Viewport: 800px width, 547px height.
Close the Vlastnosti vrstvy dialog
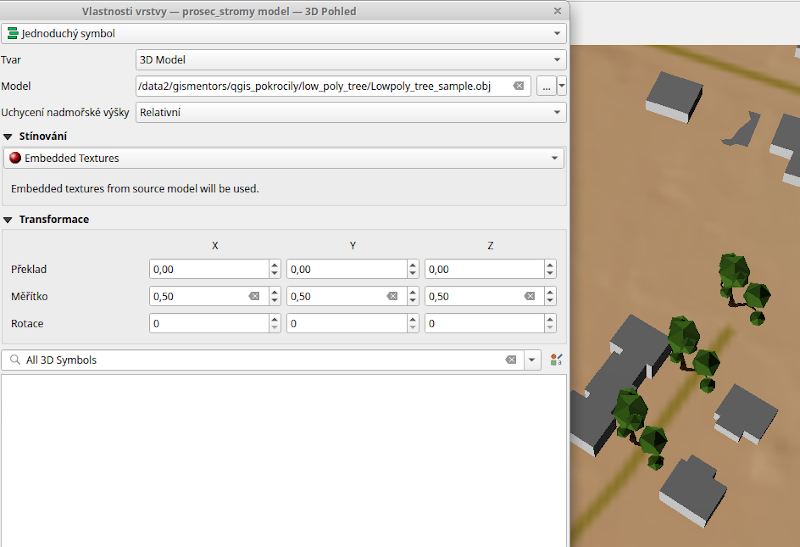click(558, 11)
